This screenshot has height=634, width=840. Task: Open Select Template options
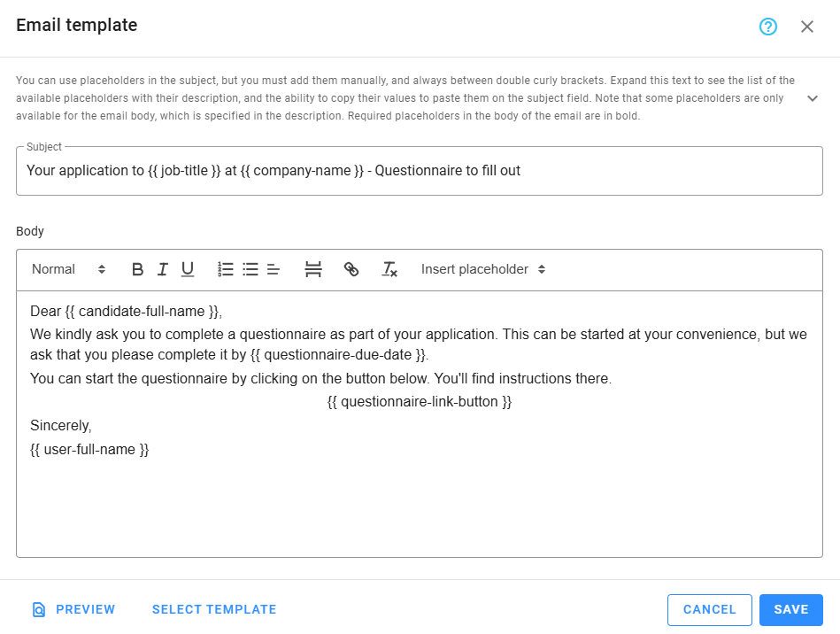click(x=213, y=609)
